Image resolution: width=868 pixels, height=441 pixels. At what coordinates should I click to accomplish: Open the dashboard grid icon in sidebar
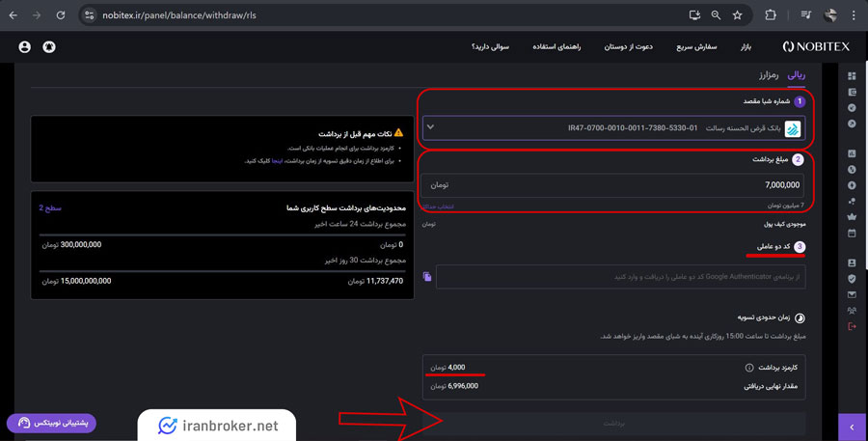click(852, 76)
